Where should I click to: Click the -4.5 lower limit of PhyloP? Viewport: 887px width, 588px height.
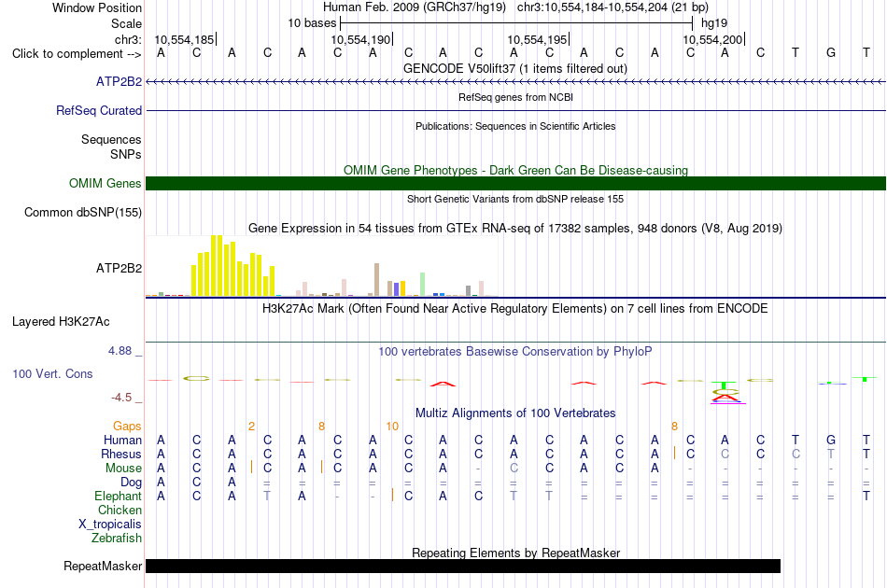pos(121,398)
